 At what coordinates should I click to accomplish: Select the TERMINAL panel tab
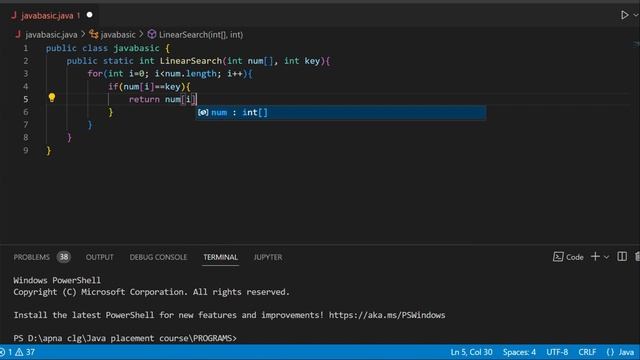pos(221,257)
